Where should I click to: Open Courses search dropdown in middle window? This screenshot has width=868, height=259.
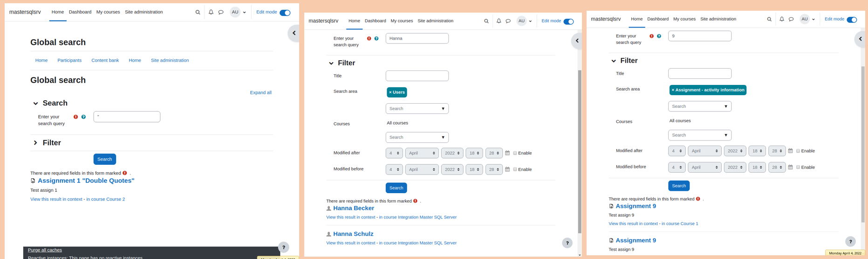tap(417, 137)
